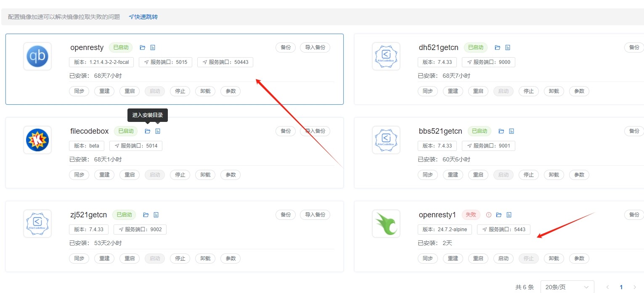Start openresty1 with the 启动 button
644x293 pixels.
click(x=504, y=259)
